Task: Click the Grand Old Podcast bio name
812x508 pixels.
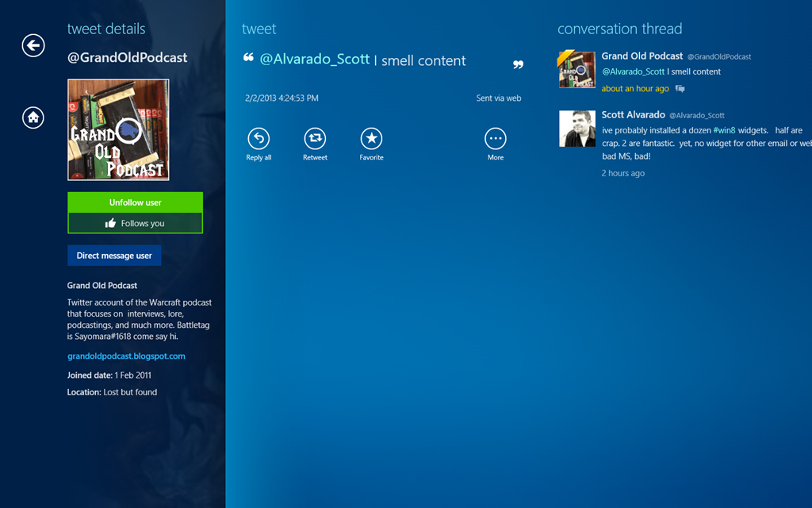Action: pos(102,286)
